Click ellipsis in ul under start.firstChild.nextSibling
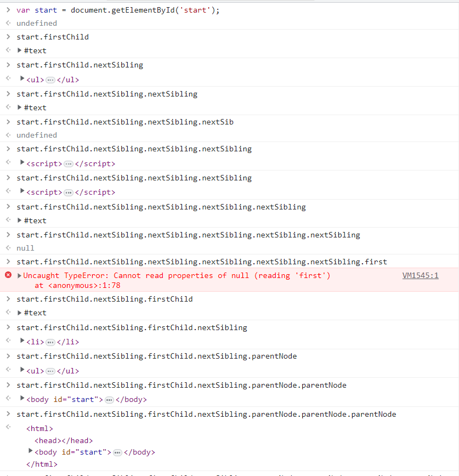Screen dimensions: 459x476 50,80
